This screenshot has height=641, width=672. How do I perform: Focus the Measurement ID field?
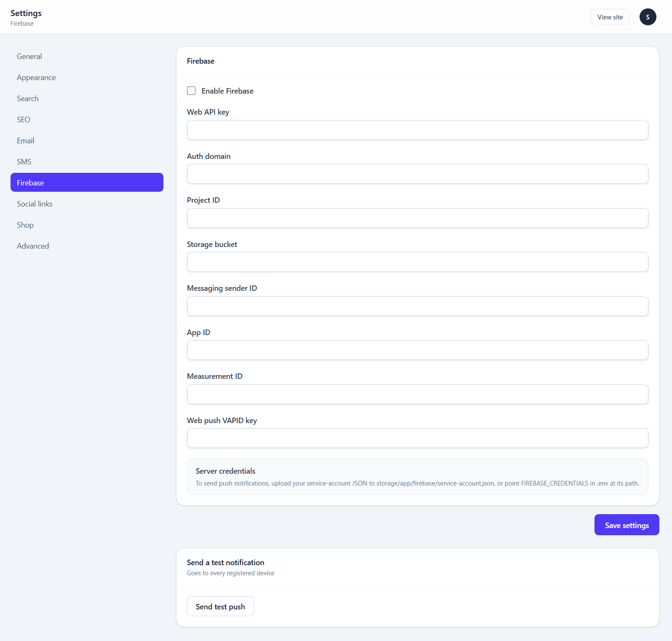tap(418, 394)
